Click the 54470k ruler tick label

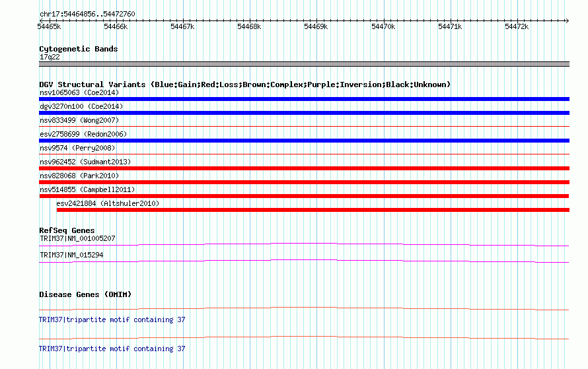[383, 26]
